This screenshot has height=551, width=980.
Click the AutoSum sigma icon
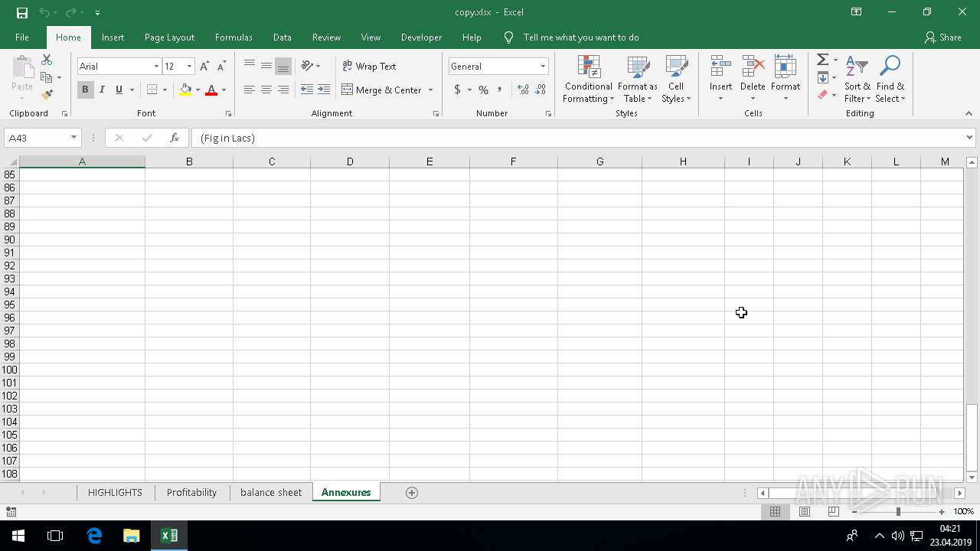[x=822, y=60]
